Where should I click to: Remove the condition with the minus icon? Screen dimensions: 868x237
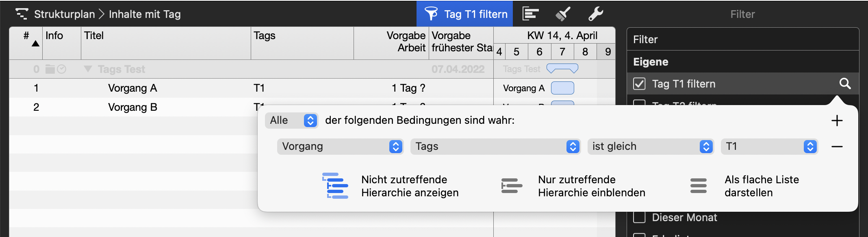837,147
